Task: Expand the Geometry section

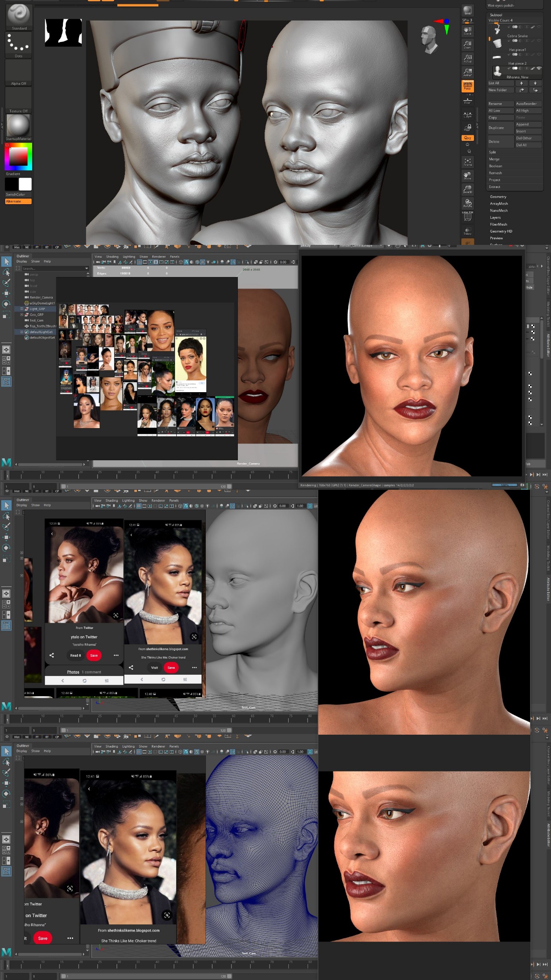Action: pos(498,197)
